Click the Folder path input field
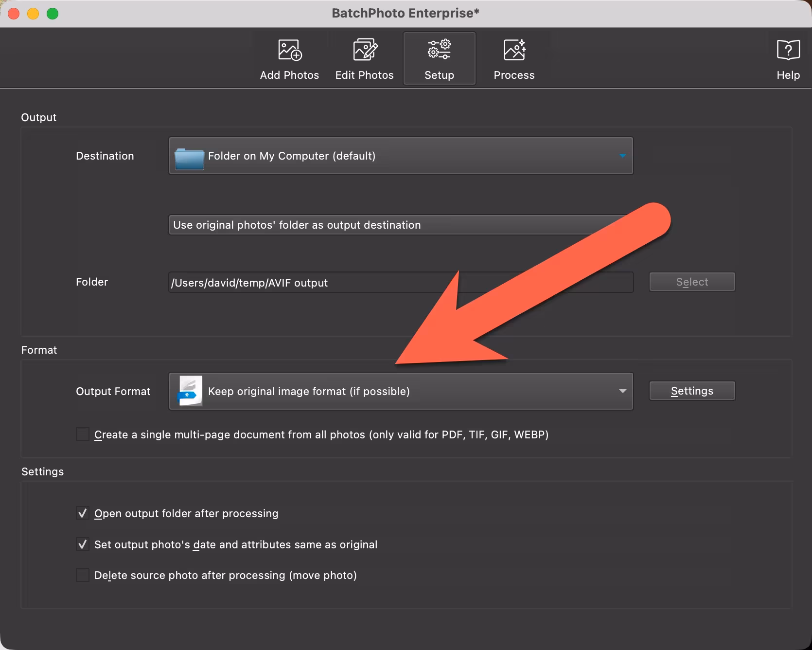Viewport: 812px width, 650px height. (x=401, y=283)
